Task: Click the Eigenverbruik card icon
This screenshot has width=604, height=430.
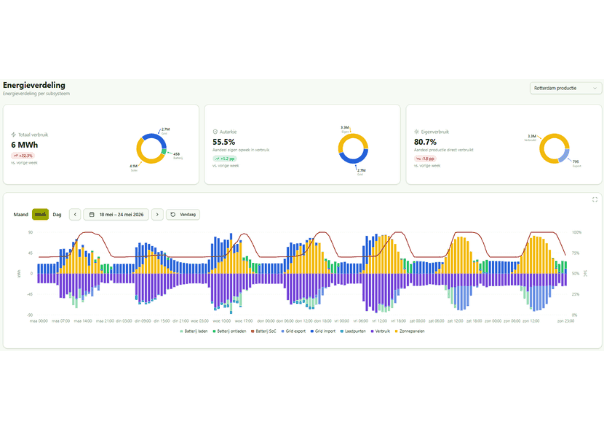Action: tap(416, 132)
